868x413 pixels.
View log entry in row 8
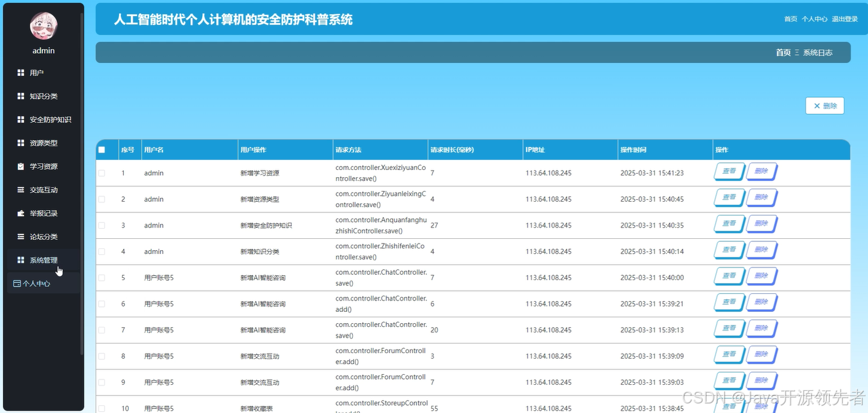click(x=729, y=355)
